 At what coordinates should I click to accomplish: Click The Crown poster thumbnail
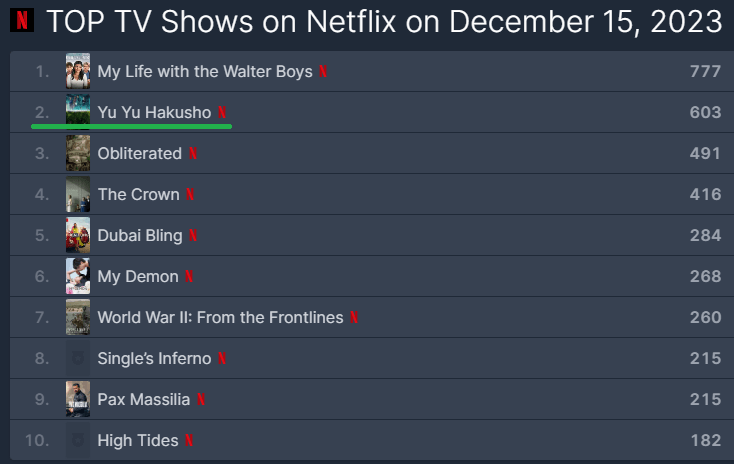click(x=78, y=195)
